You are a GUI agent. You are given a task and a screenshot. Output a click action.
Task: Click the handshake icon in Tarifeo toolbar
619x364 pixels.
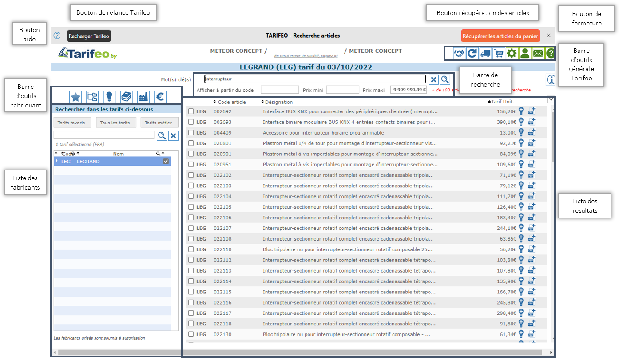pos(459,53)
